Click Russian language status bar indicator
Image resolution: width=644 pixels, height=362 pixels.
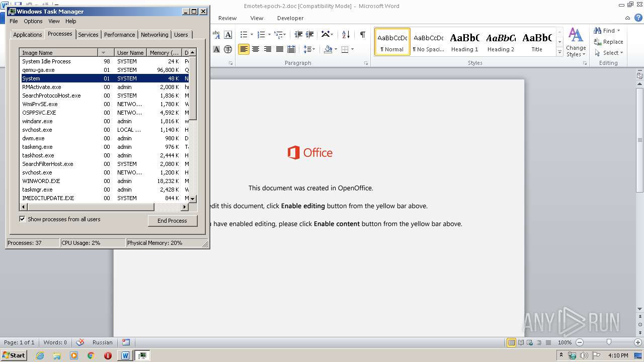pos(103,342)
